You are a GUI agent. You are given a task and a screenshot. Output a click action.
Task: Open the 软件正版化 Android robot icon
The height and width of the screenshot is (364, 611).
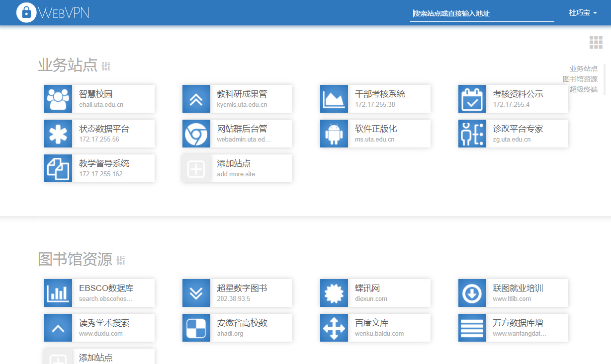[x=334, y=134]
